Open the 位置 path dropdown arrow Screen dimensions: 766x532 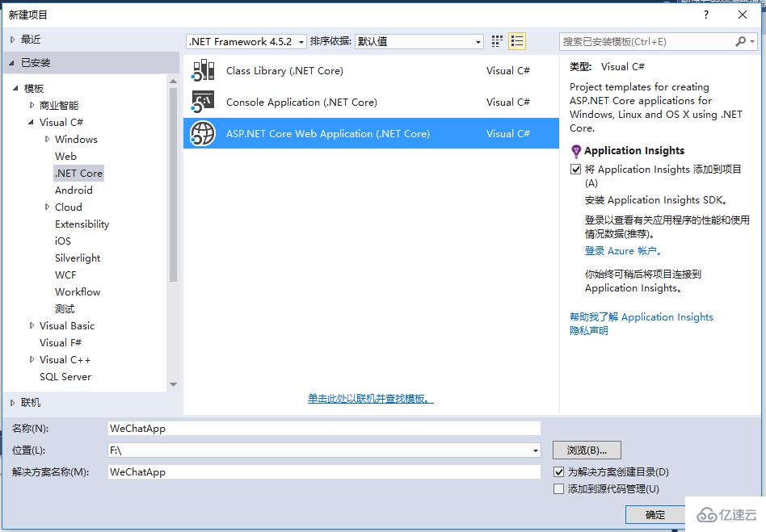536,450
